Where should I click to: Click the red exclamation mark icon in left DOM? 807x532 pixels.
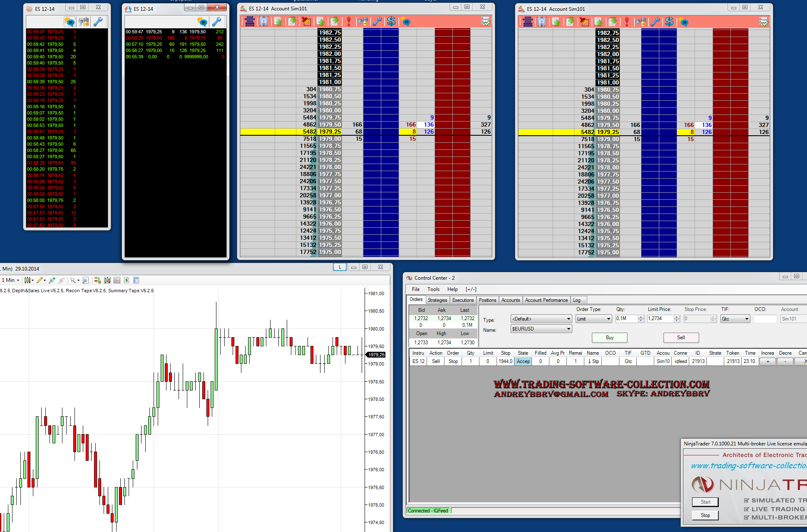point(349,22)
